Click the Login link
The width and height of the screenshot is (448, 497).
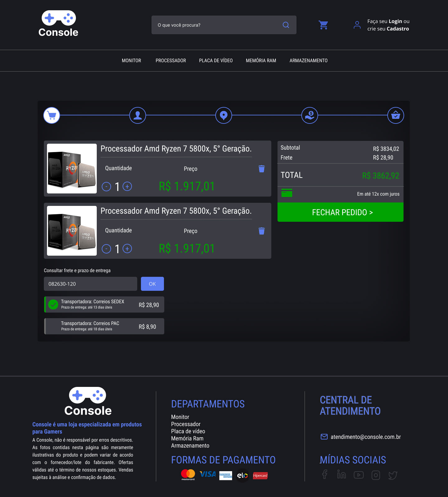(x=395, y=21)
